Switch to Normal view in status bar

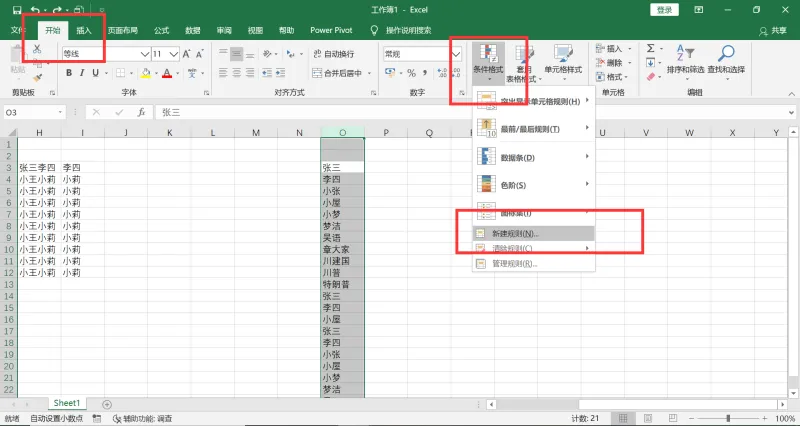(623, 418)
